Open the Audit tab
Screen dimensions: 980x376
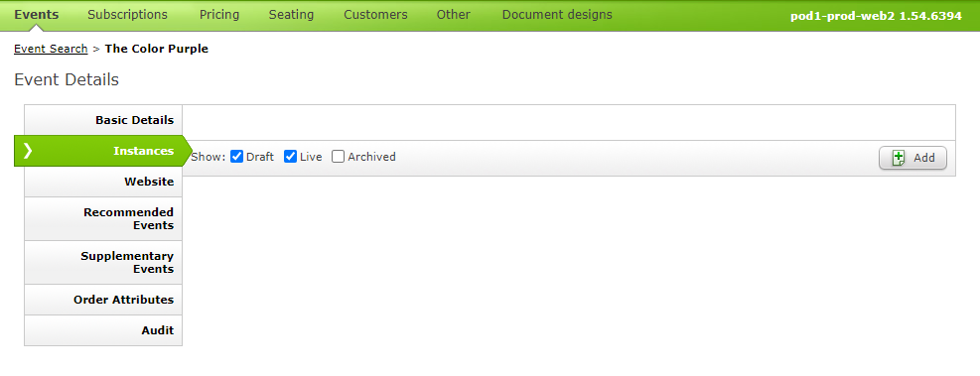(x=103, y=330)
